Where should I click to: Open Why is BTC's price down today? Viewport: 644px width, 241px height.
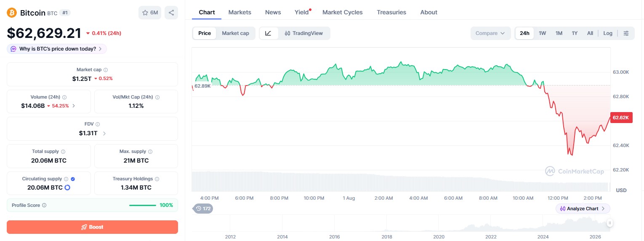coord(57,49)
